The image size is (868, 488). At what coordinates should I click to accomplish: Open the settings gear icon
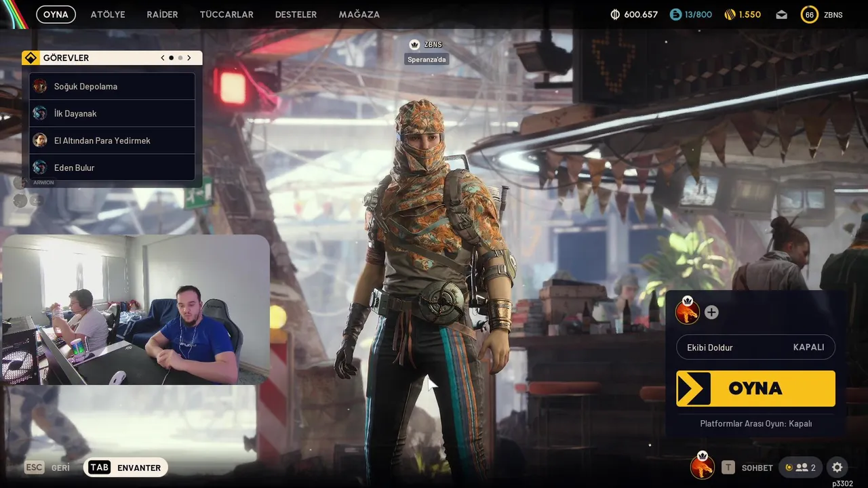click(x=837, y=467)
